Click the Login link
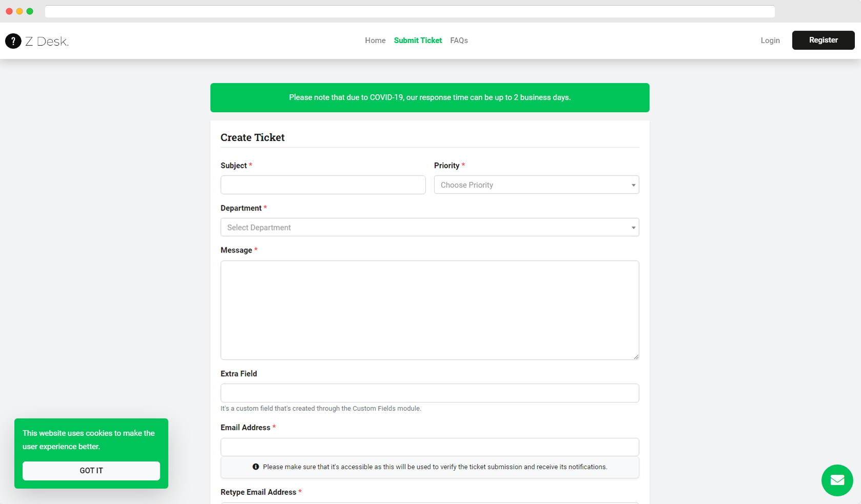This screenshot has height=504, width=861. pyautogui.click(x=770, y=40)
